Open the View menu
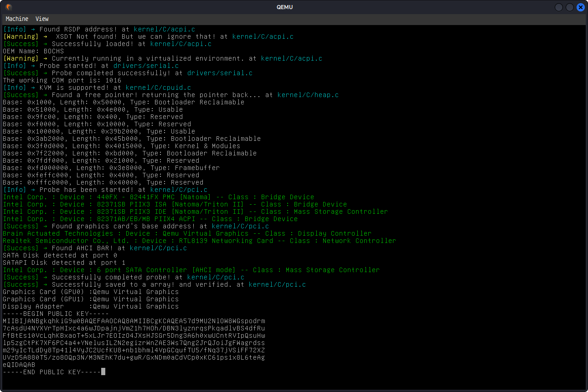 click(x=42, y=19)
